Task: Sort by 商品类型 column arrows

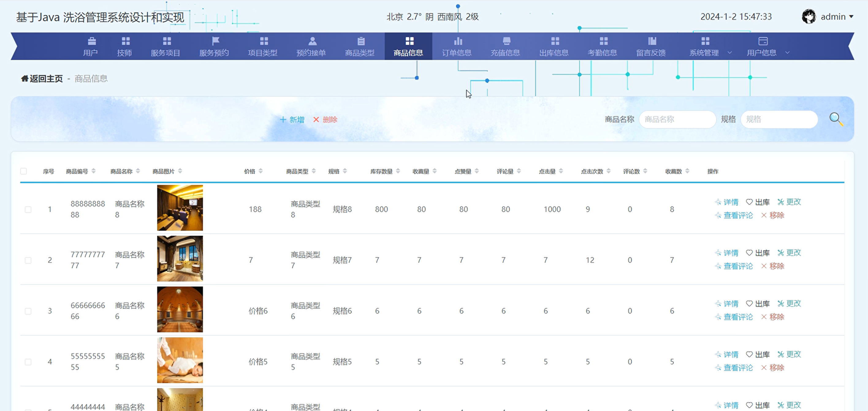Action: pos(314,171)
